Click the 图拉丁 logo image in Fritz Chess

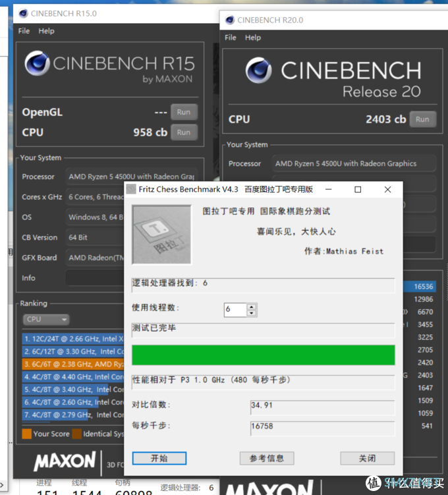tap(161, 235)
